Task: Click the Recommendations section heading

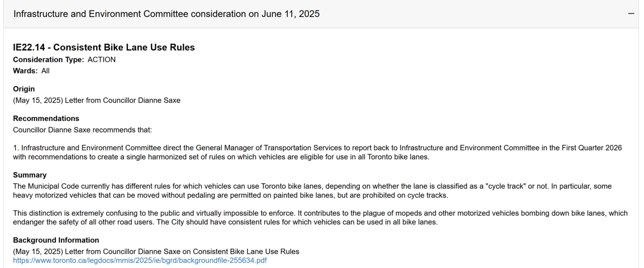Action: 46,118
